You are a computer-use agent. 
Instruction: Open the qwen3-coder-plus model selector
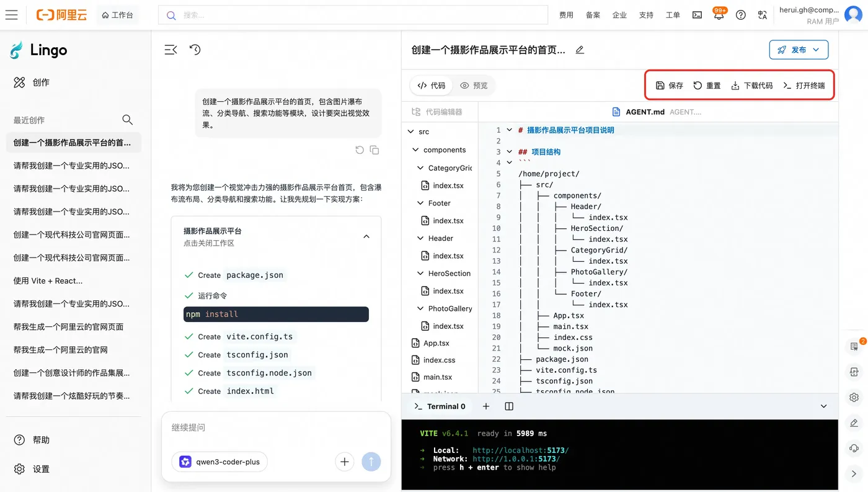tap(219, 462)
